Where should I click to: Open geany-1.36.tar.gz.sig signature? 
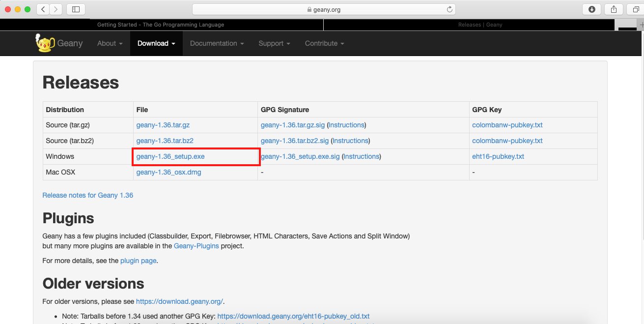(x=293, y=125)
